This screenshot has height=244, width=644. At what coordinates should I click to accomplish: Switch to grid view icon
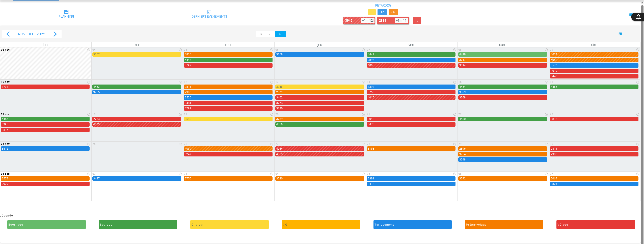pos(620,34)
